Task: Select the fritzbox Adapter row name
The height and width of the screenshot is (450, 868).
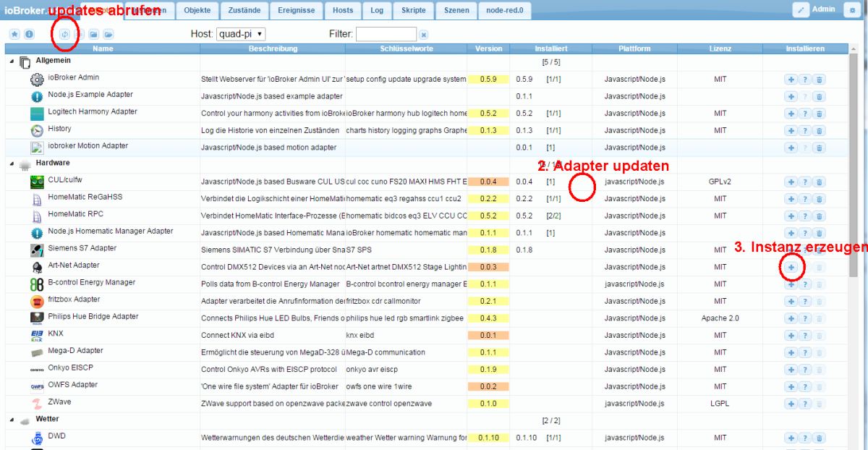Action: click(75, 300)
